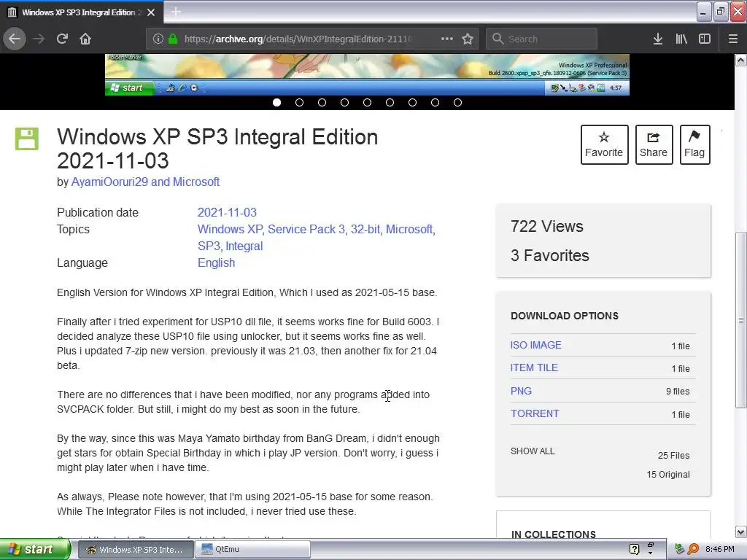Click the 3 Favorites count
This screenshot has height=560, width=747.
(550, 255)
